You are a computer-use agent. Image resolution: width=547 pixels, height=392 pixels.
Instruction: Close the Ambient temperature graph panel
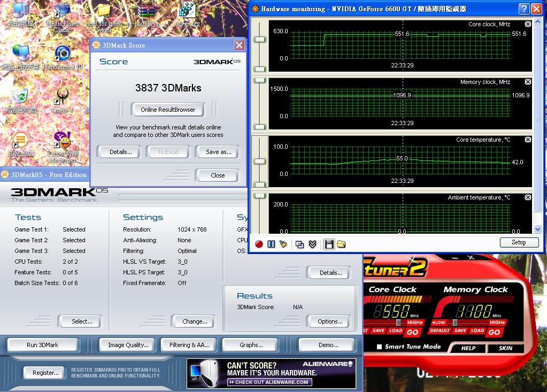point(528,197)
